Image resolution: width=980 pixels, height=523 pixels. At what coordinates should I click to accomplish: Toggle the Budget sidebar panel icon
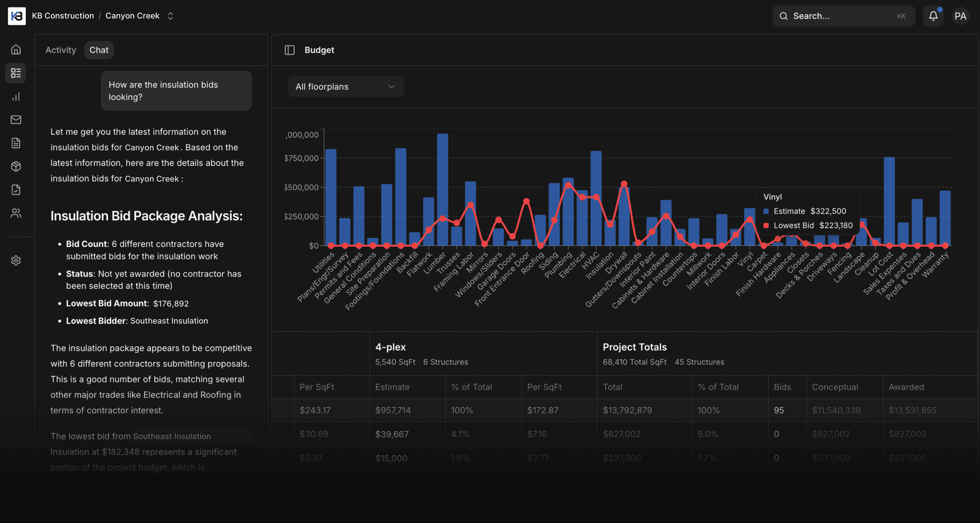click(289, 50)
